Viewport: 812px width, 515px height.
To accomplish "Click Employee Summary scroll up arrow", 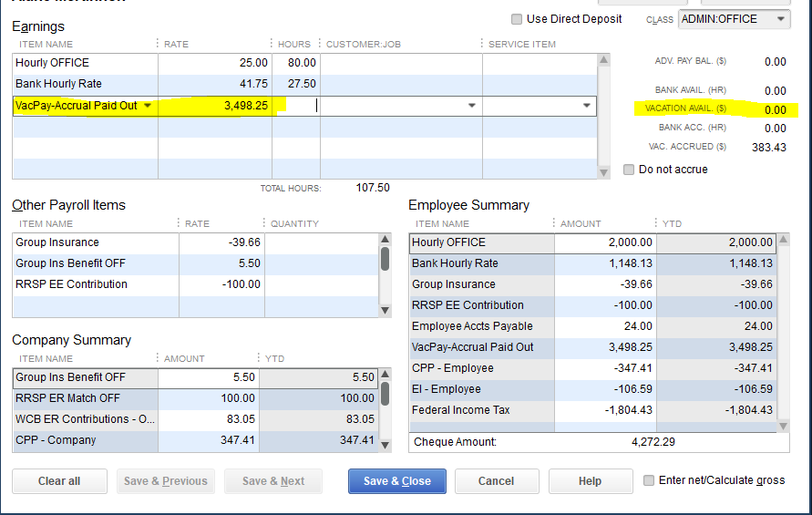I will pyautogui.click(x=783, y=239).
